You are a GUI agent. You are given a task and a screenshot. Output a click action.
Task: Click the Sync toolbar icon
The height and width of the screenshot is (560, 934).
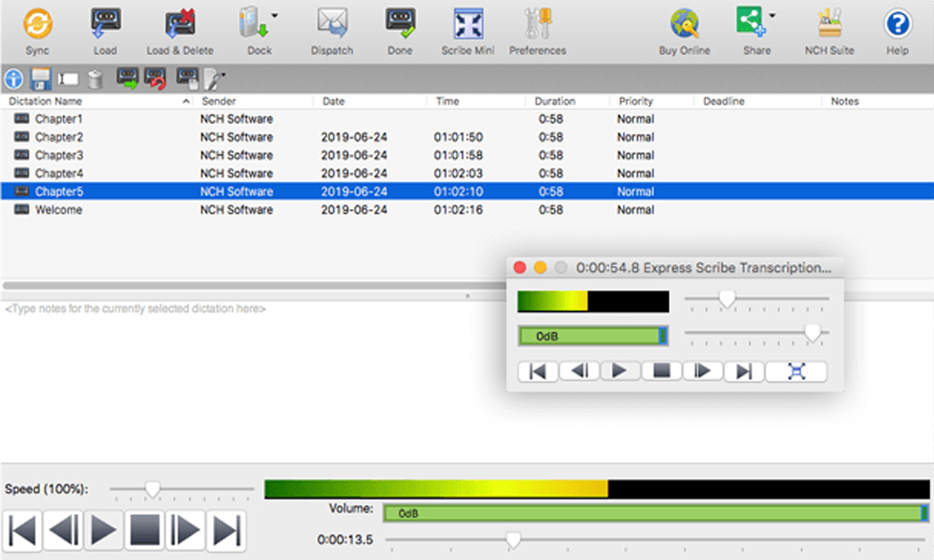point(37,24)
